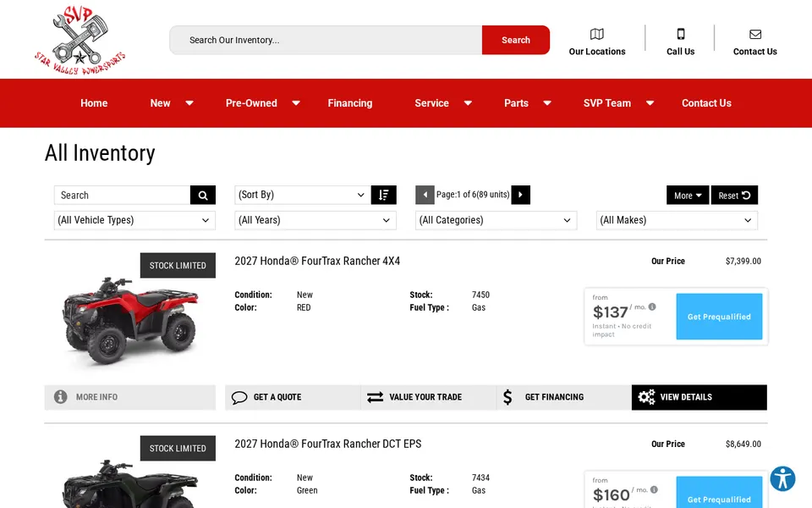The width and height of the screenshot is (812, 508).
Task: Click the Get Financing dollar icon
Action: 507,397
